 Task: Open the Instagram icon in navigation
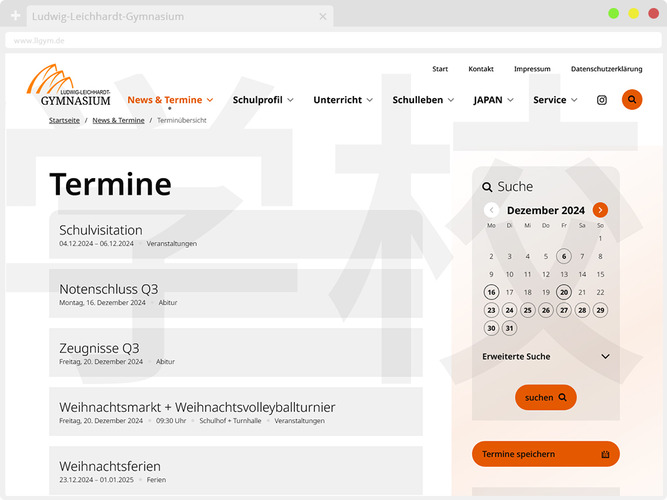click(x=602, y=100)
